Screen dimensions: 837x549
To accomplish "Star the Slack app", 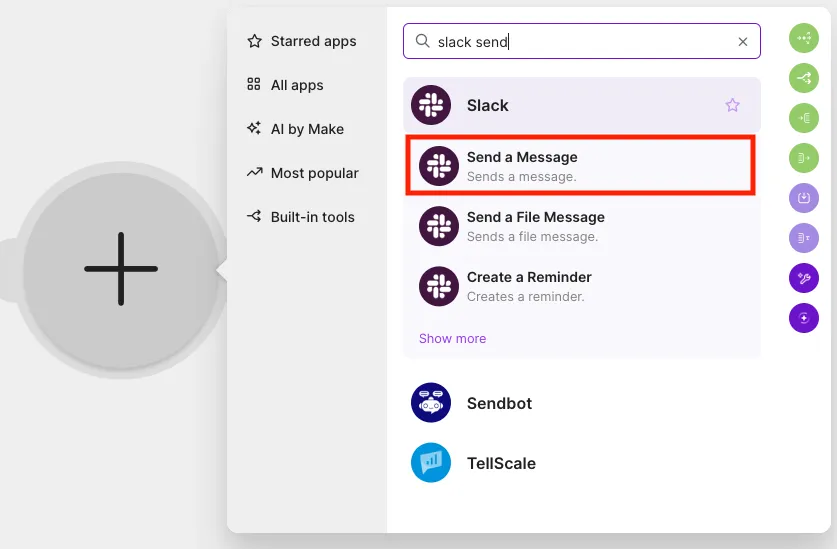I will [x=732, y=105].
